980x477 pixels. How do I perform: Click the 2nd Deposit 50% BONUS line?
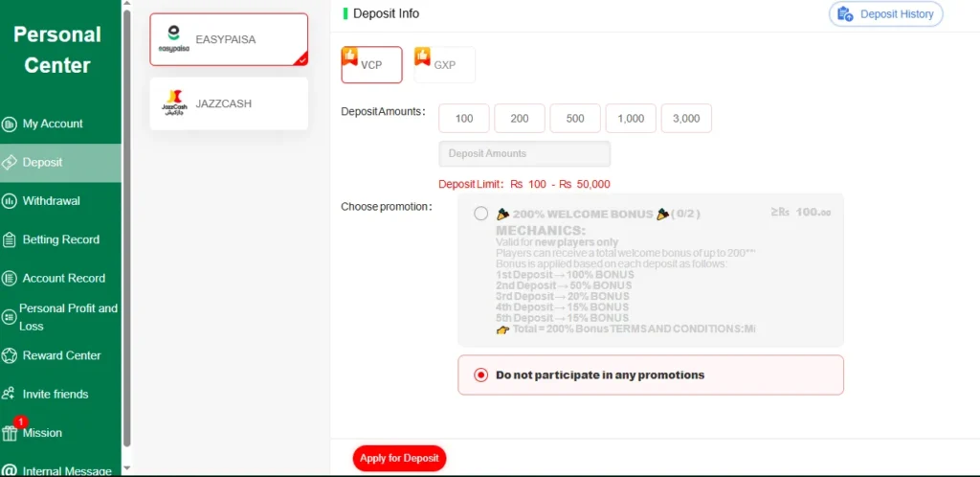(x=564, y=285)
